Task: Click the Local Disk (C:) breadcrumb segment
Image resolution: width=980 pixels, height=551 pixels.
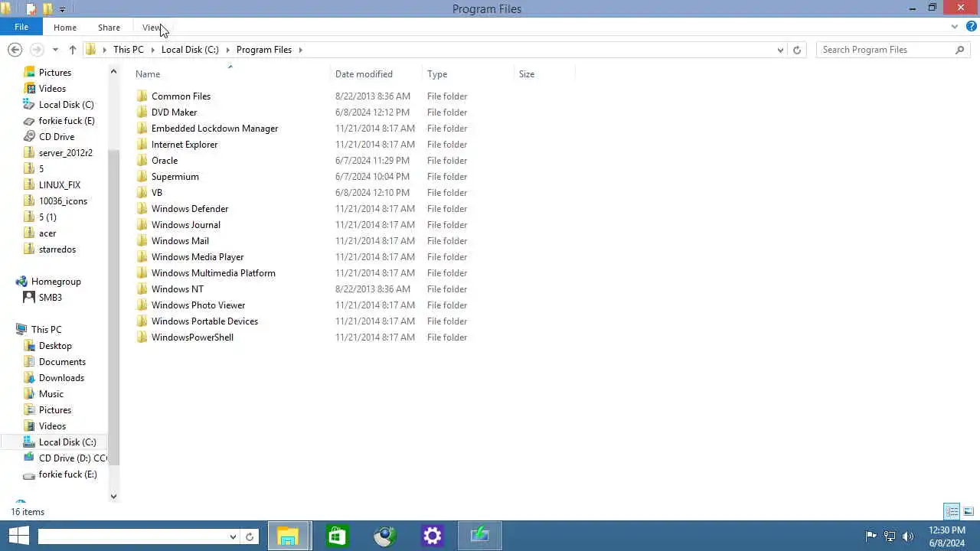Action: click(190, 50)
